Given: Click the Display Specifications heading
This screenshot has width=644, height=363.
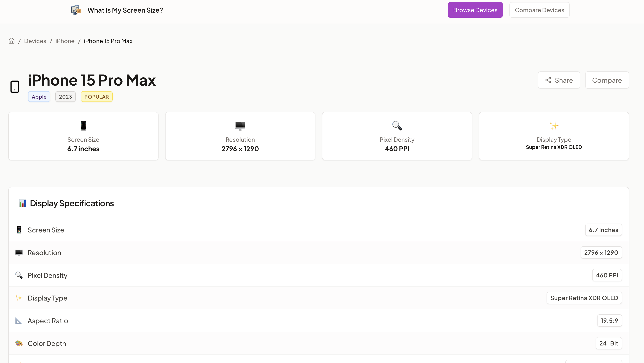Looking at the screenshot, I should [72, 203].
